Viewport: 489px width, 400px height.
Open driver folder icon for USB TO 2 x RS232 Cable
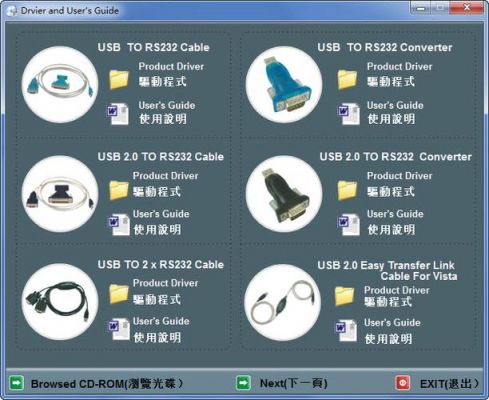point(119,294)
